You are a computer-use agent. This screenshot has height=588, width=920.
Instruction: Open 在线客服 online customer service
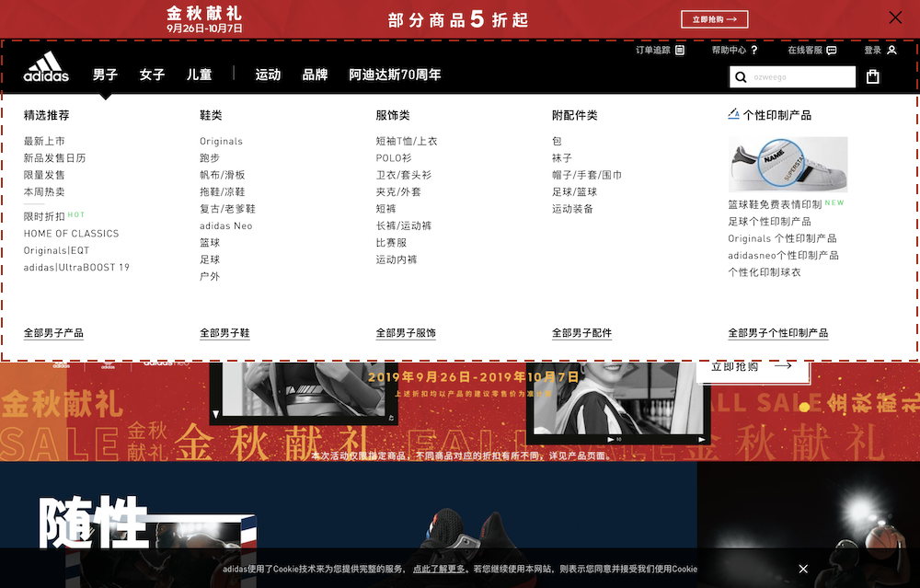pyautogui.click(x=812, y=50)
